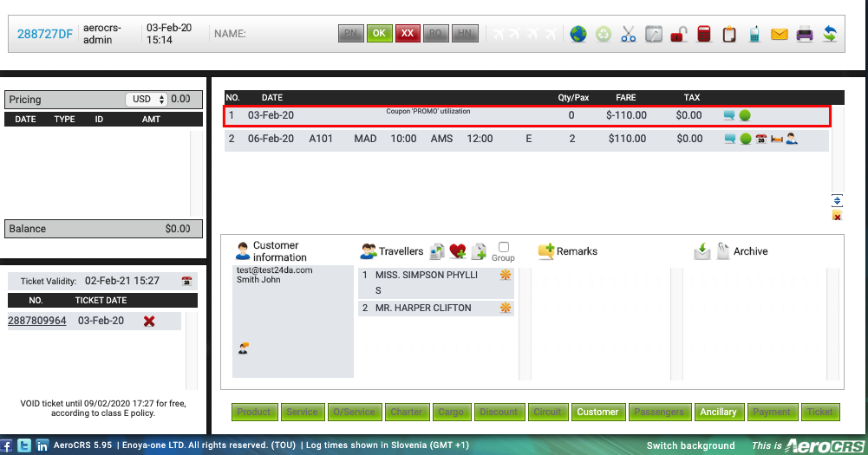The width and height of the screenshot is (868, 455).
Task: Click the red XX status button
Action: [x=408, y=33]
